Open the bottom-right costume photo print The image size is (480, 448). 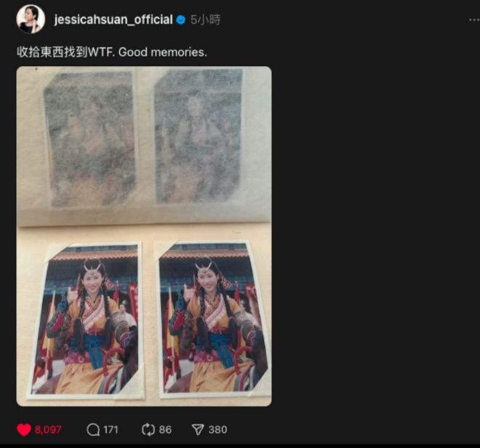tap(212, 319)
